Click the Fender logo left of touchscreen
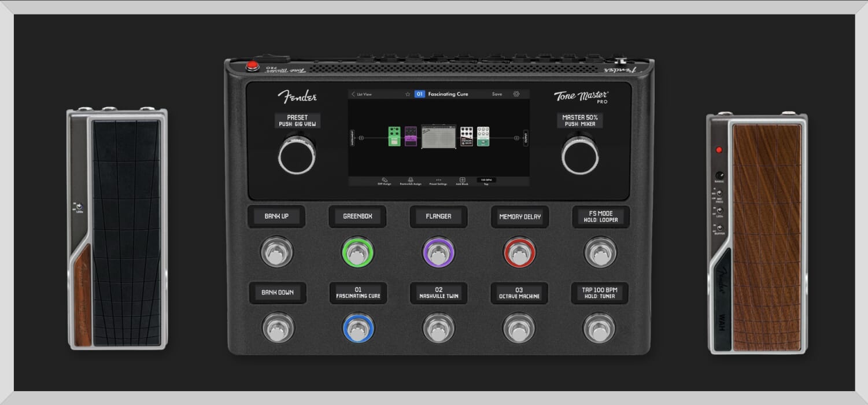 297,95
